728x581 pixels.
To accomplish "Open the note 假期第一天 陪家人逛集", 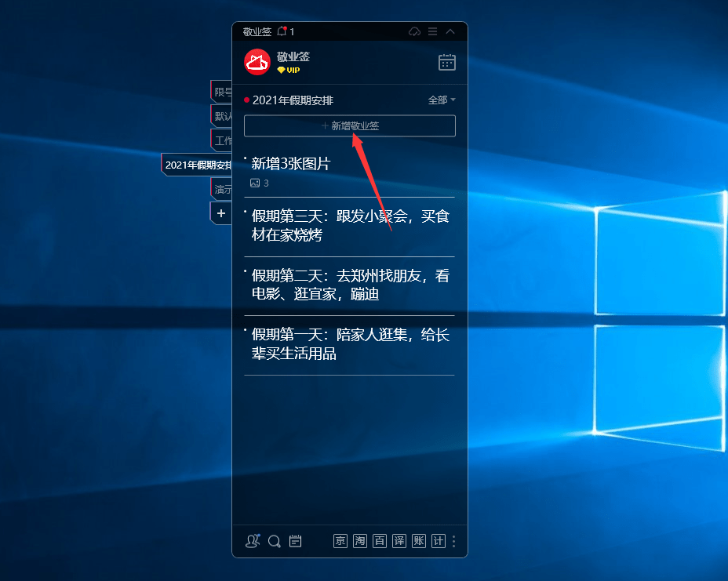I will point(350,344).
